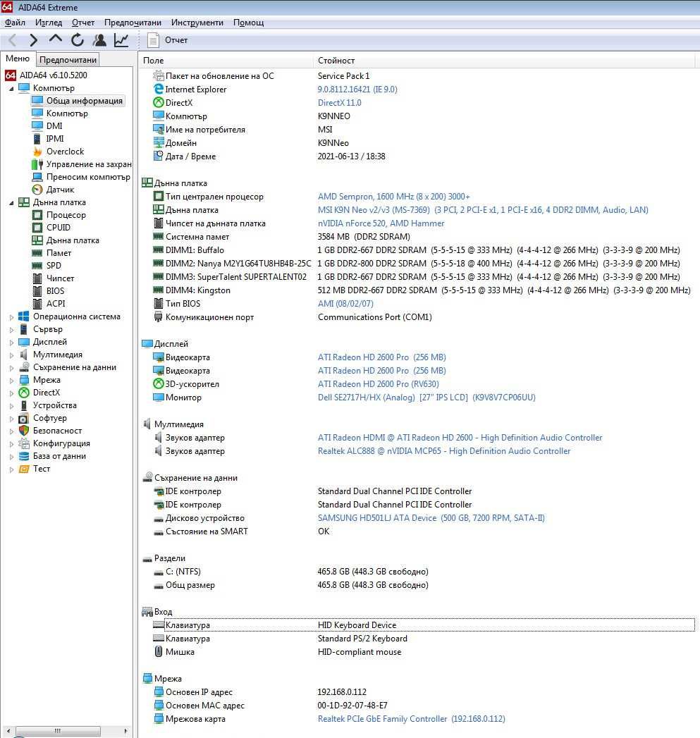This screenshot has height=738, width=700.
Task: Click the Forward navigation arrow
Action: click(x=33, y=40)
